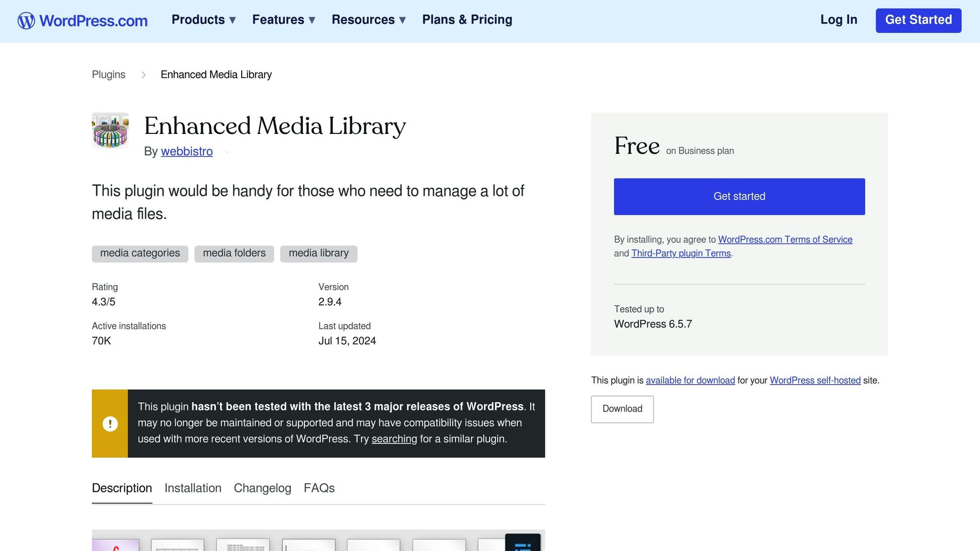The width and height of the screenshot is (980, 551).
Task: Click the blue Get started button in sidebar
Action: [739, 197]
